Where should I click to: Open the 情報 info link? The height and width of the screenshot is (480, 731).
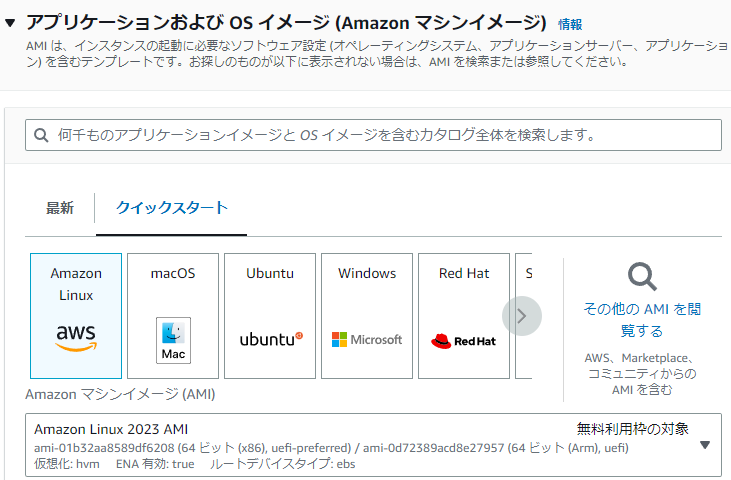click(570, 24)
